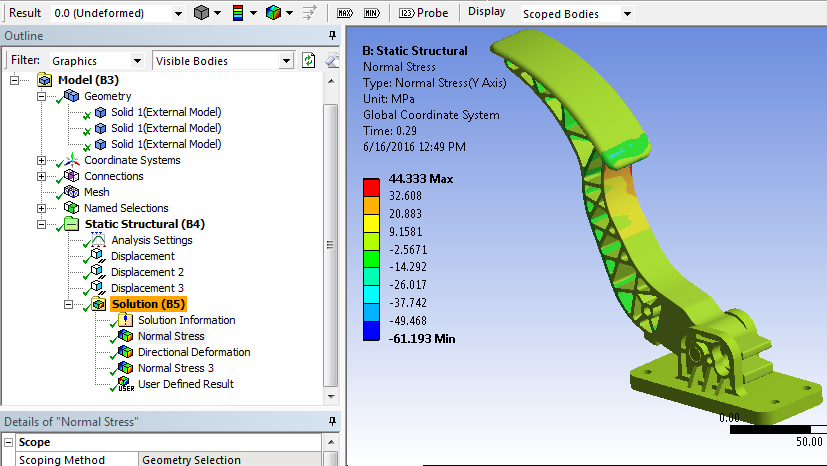Screen dimensions: 827x466
Task: Click the Normal Stress result icon
Action: click(x=125, y=336)
